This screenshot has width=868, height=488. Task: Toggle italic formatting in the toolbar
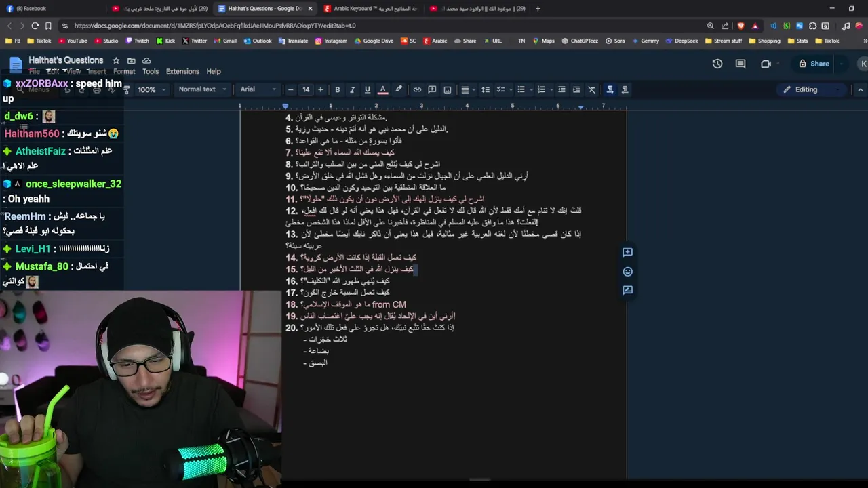(x=352, y=89)
